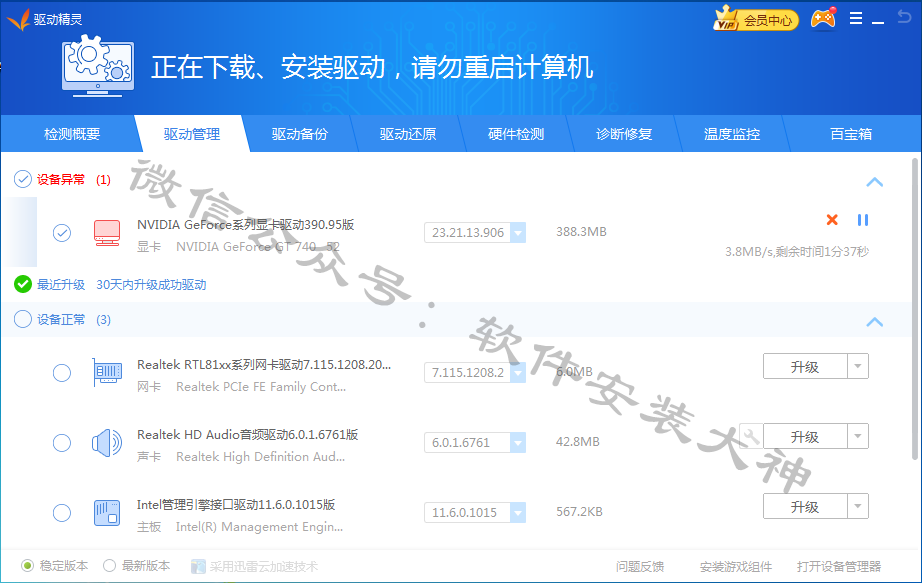Open the VIP 会员中心 badge

[756, 19]
